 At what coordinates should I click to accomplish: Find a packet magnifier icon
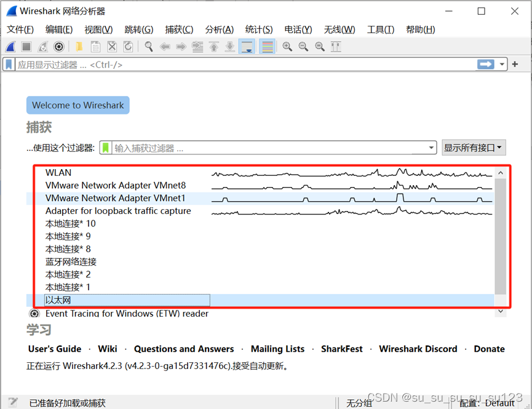pyautogui.click(x=149, y=47)
